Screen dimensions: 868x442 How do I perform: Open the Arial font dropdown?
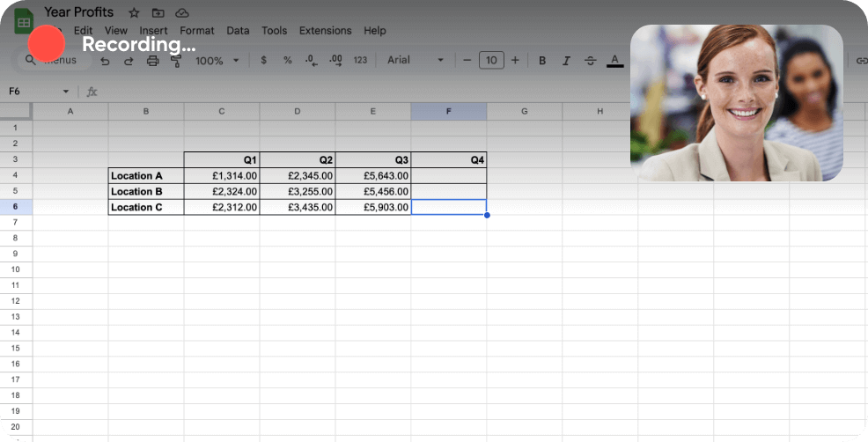416,61
